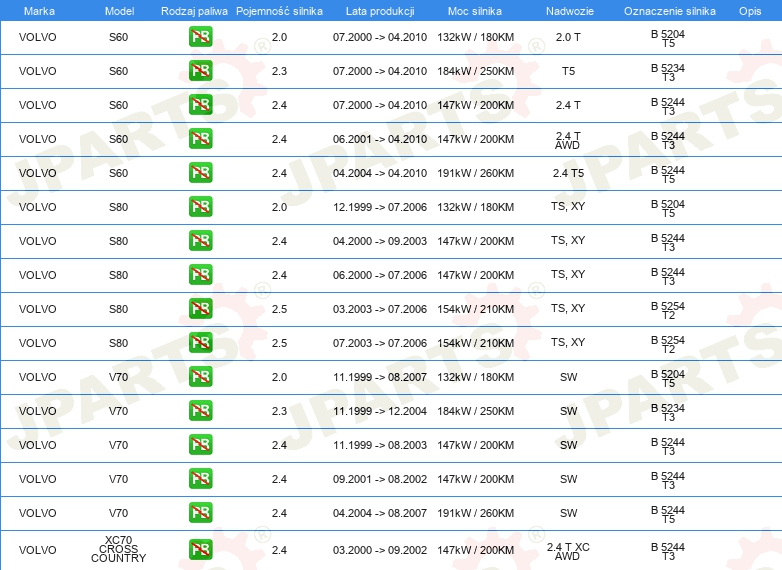Select the date range 03.2003 -> 07.2006

click(x=380, y=309)
